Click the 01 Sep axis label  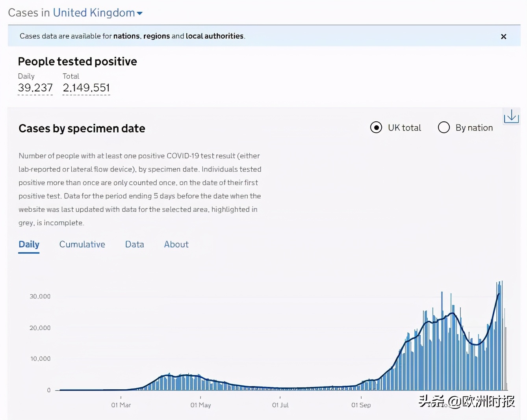361,405
